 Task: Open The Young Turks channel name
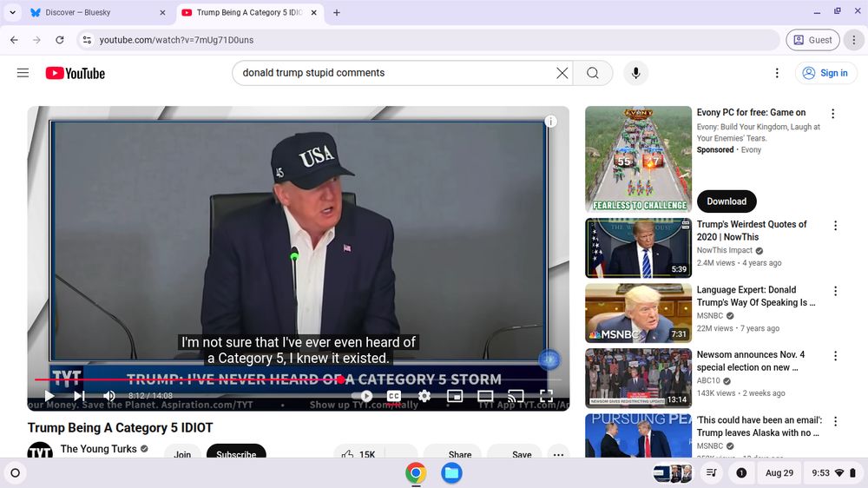99,449
